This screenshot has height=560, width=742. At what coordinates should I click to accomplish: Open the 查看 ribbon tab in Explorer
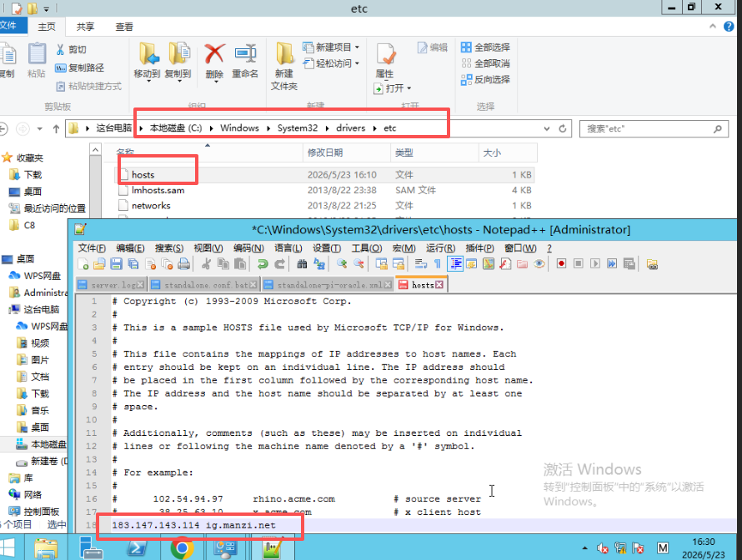pyautogui.click(x=124, y=27)
